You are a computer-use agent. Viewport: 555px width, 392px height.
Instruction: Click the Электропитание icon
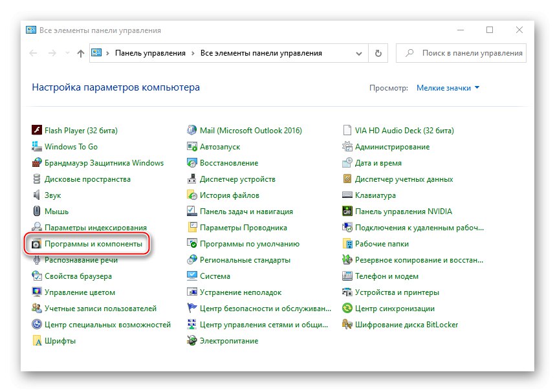coord(192,341)
